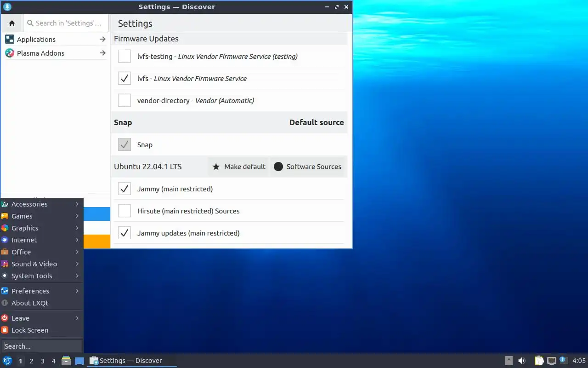Screen dimensions: 588x368
Task: Click the show desktop panel icon
Action: pyautogui.click(x=79, y=361)
